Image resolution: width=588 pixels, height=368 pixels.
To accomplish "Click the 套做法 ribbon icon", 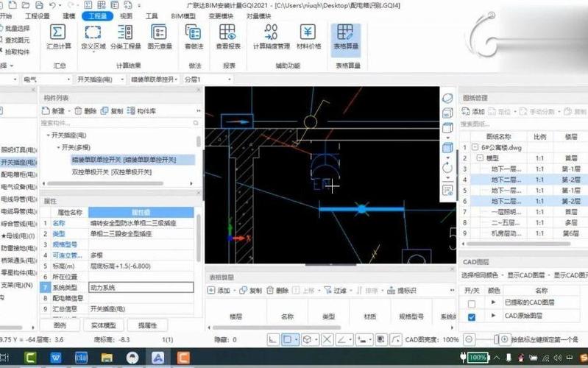I will point(194,32).
